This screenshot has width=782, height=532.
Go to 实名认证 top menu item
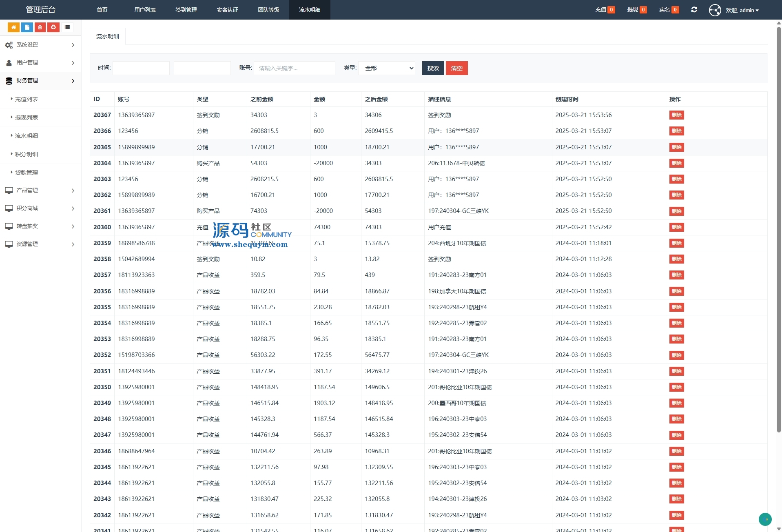[227, 10]
